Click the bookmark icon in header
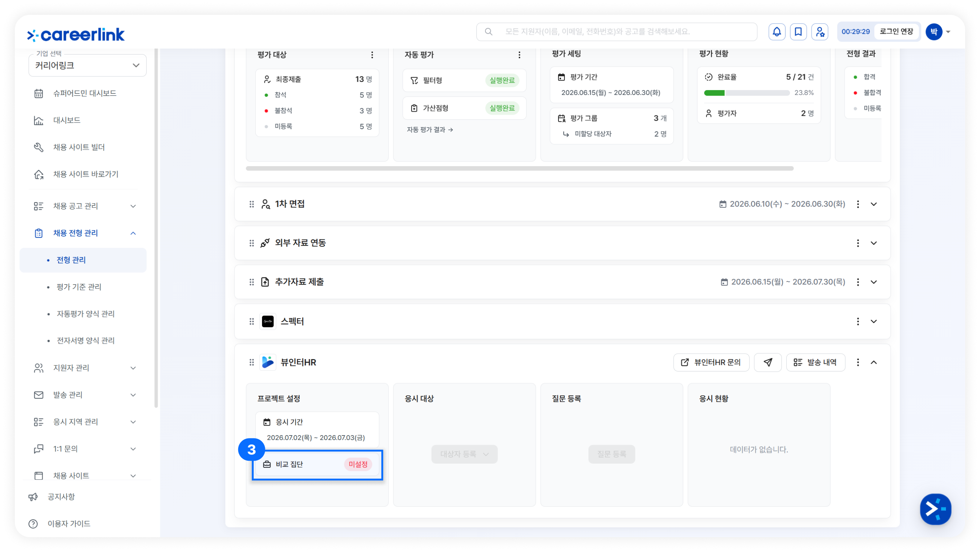Viewport: 980px width, 552px height. (798, 32)
